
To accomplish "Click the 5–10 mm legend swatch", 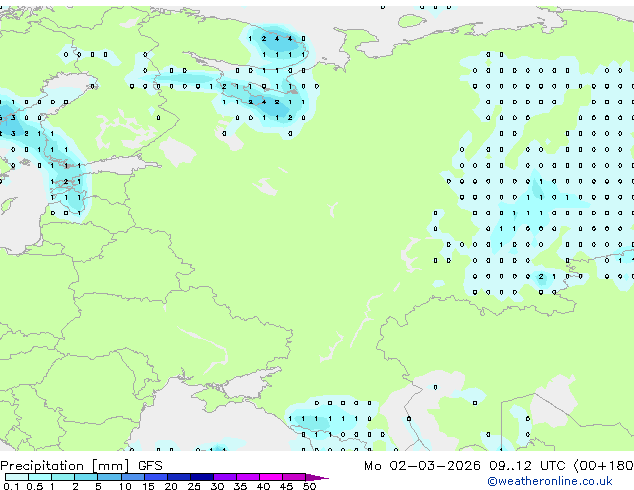I will 109,477.
